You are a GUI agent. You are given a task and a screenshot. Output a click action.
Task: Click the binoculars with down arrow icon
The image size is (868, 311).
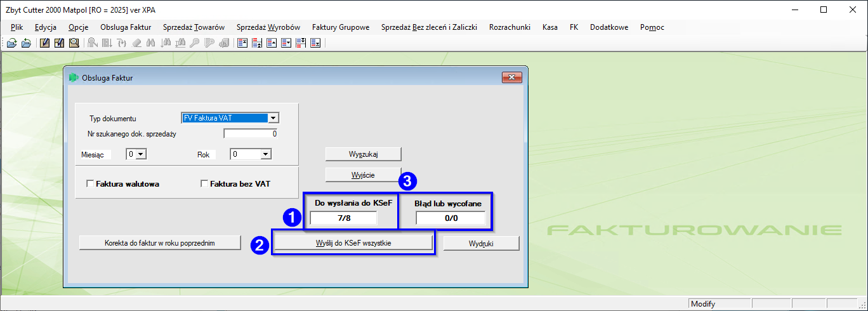(166, 43)
